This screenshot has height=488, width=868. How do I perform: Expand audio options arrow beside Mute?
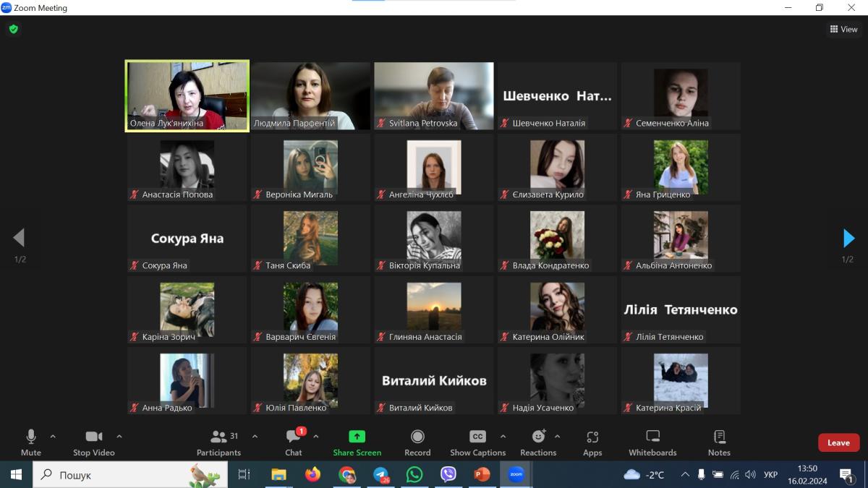point(53,437)
